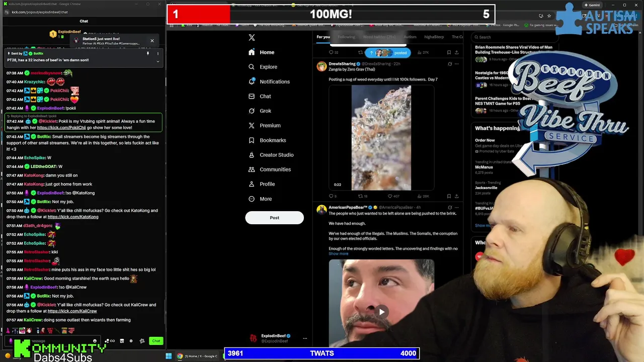
Task: Share the post above DrewIsSharing
Action: click(x=456, y=52)
